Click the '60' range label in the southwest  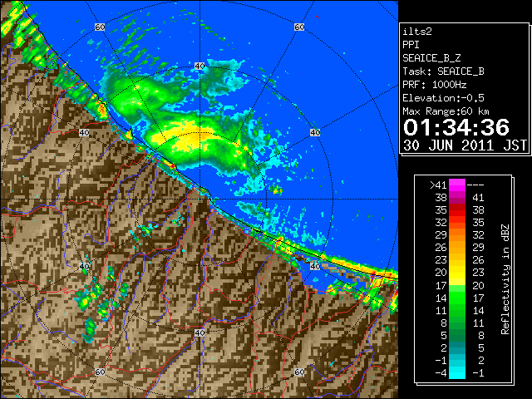100,372
